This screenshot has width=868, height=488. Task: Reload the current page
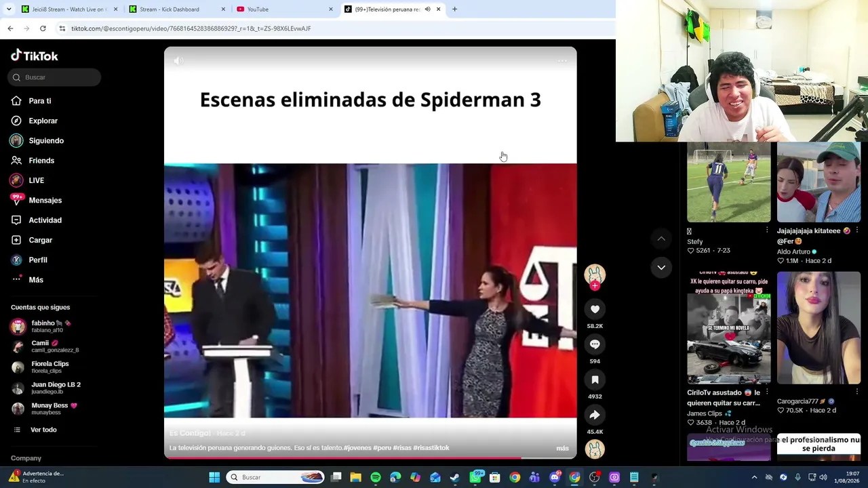(43, 28)
